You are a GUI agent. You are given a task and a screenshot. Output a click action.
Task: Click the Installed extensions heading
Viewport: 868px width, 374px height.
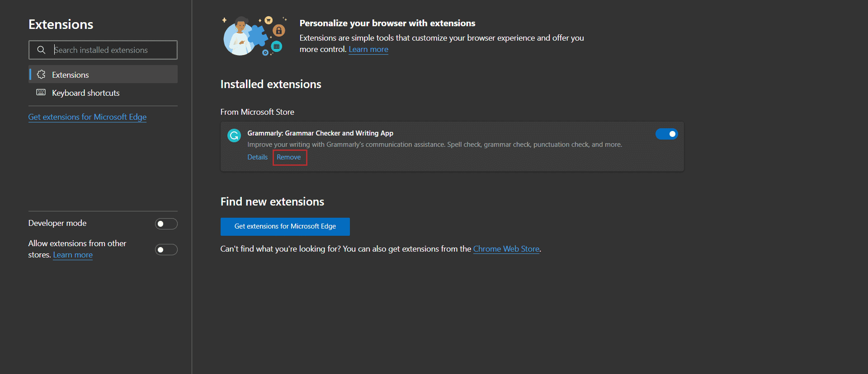tap(271, 84)
